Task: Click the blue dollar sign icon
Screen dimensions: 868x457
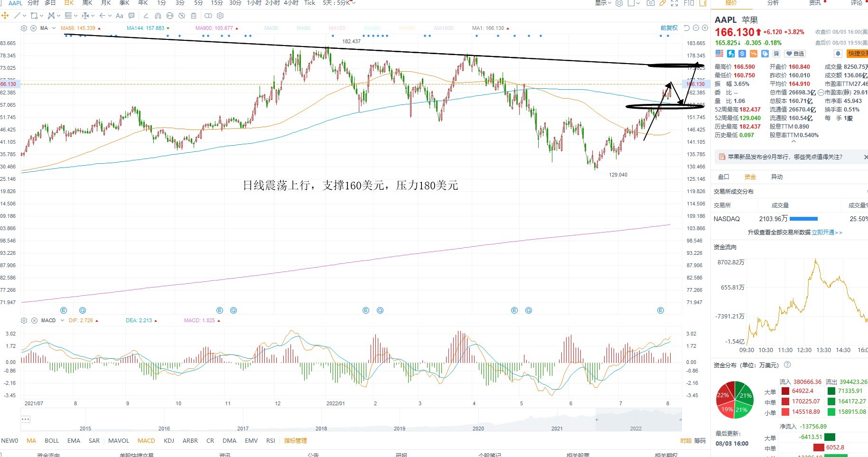Action: click(x=742, y=54)
